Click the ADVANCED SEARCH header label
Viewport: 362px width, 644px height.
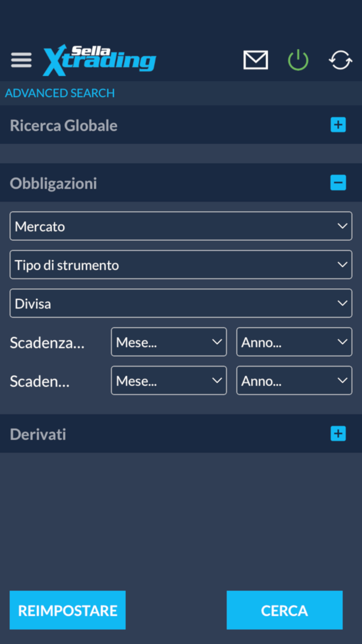click(59, 93)
